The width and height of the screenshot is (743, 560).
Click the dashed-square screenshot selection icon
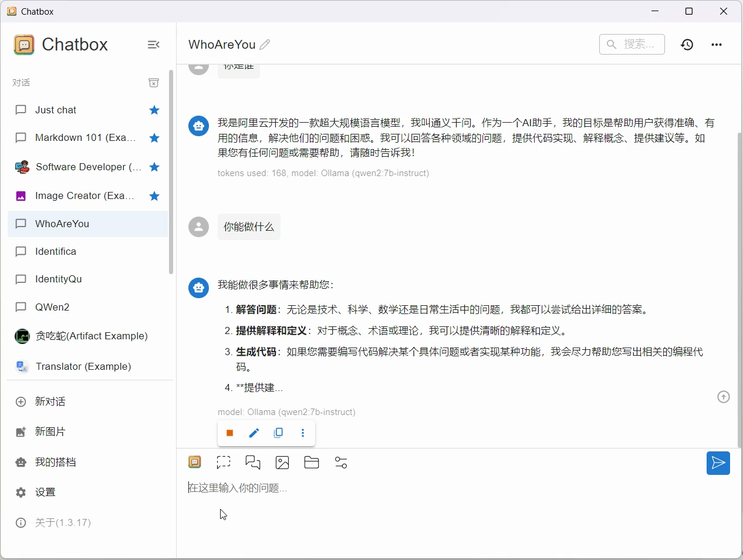pyautogui.click(x=224, y=463)
